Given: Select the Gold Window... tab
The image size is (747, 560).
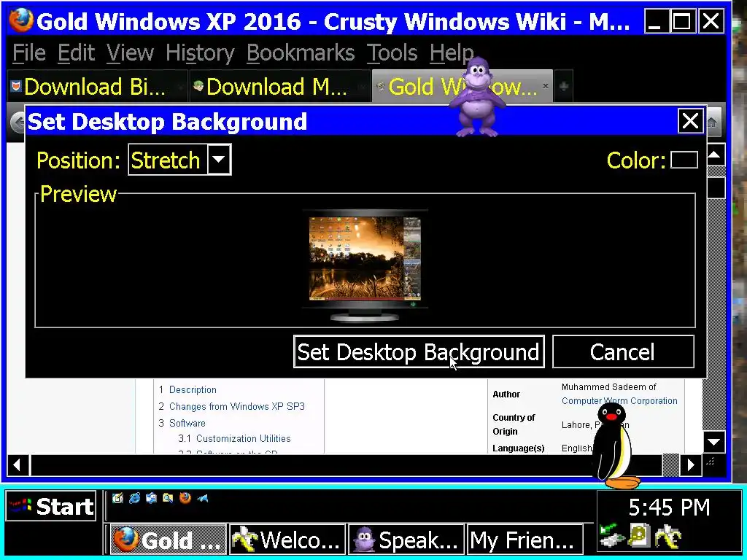Looking at the screenshot, I should [462, 86].
